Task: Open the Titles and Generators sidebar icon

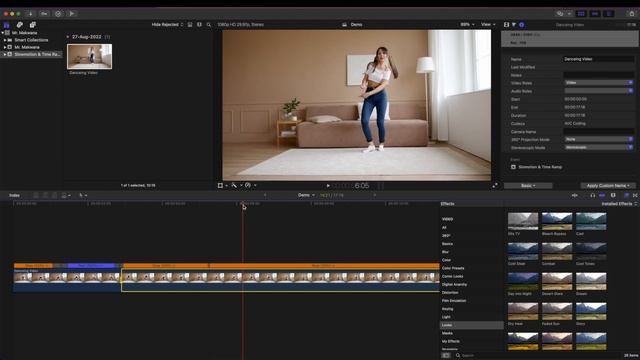Action: (32, 25)
